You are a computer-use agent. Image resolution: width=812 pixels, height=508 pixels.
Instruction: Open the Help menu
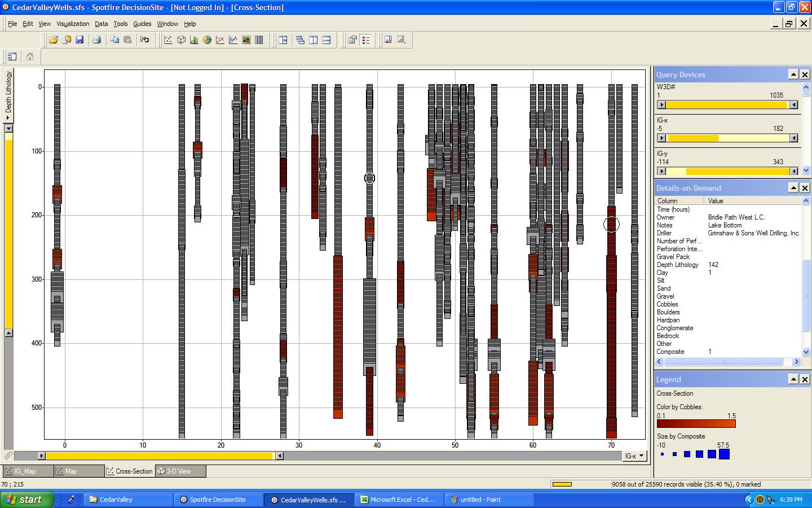[x=190, y=24]
